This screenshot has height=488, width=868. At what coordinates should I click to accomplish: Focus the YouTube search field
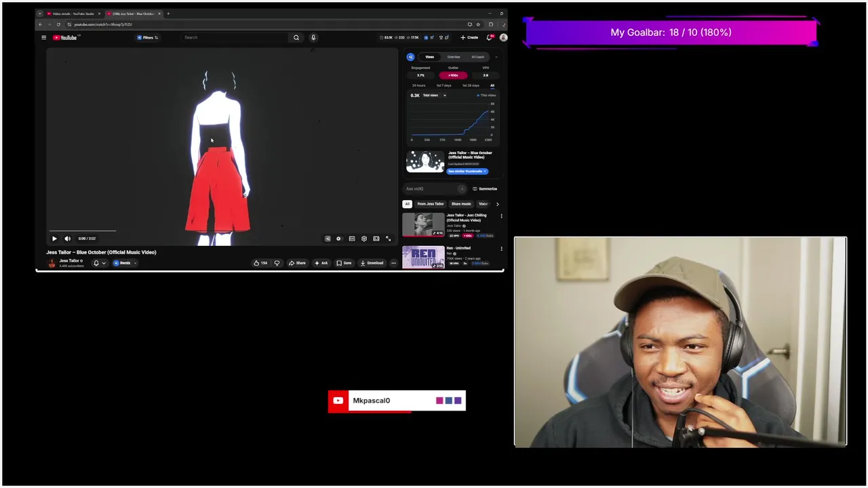(x=235, y=37)
